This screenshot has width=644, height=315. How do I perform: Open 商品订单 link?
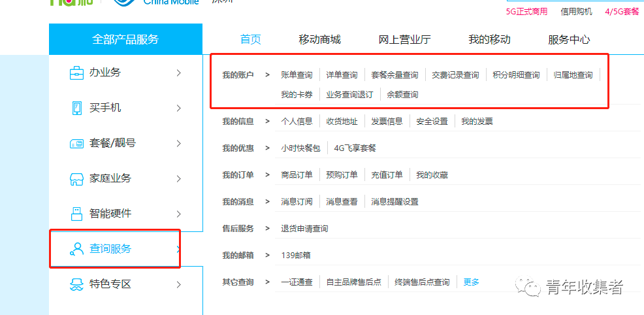pyautogui.click(x=297, y=175)
